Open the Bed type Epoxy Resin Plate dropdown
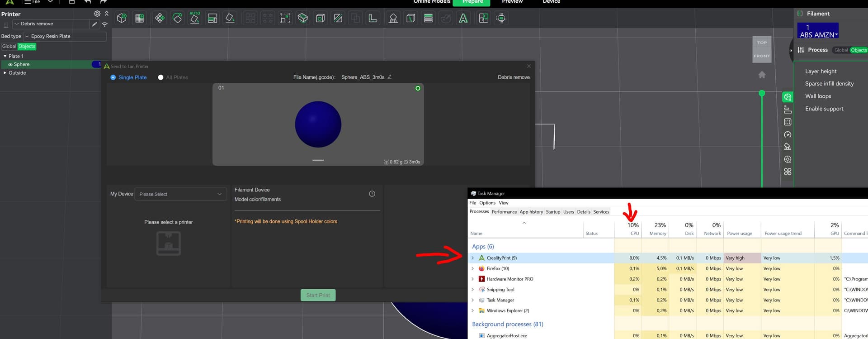 point(65,36)
